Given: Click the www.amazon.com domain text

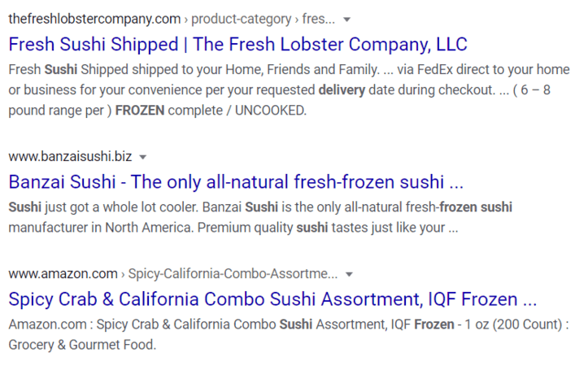Looking at the screenshot, I should tap(63, 273).
